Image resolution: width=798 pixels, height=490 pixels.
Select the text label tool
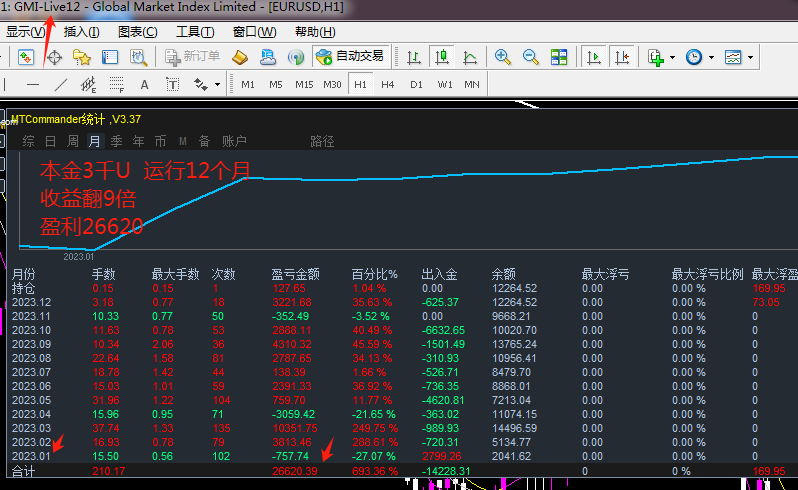(x=173, y=84)
